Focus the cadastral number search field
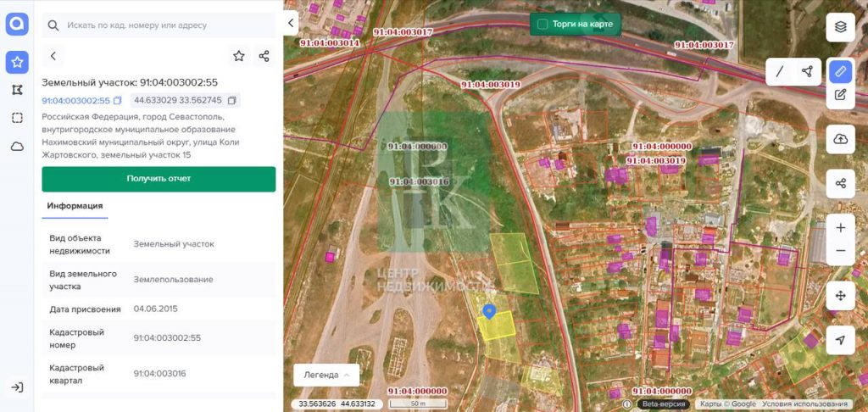868x412 pixels. pos(161,25)
